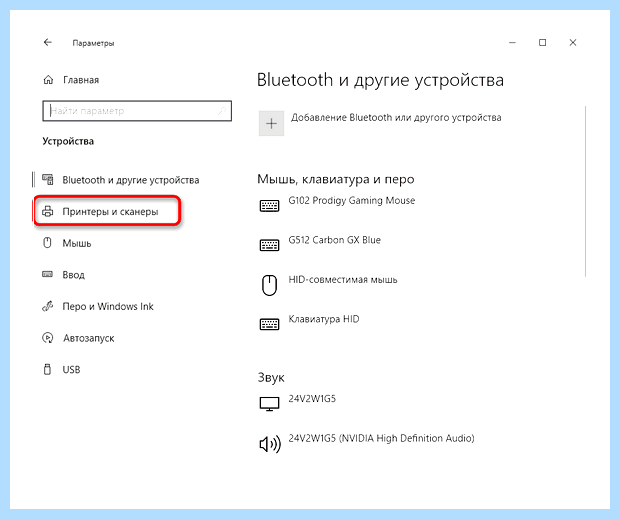The height and width of the screenshot is (519, 620).
Task: Open the Мышь settings page
Action: [x=77, y=243]
